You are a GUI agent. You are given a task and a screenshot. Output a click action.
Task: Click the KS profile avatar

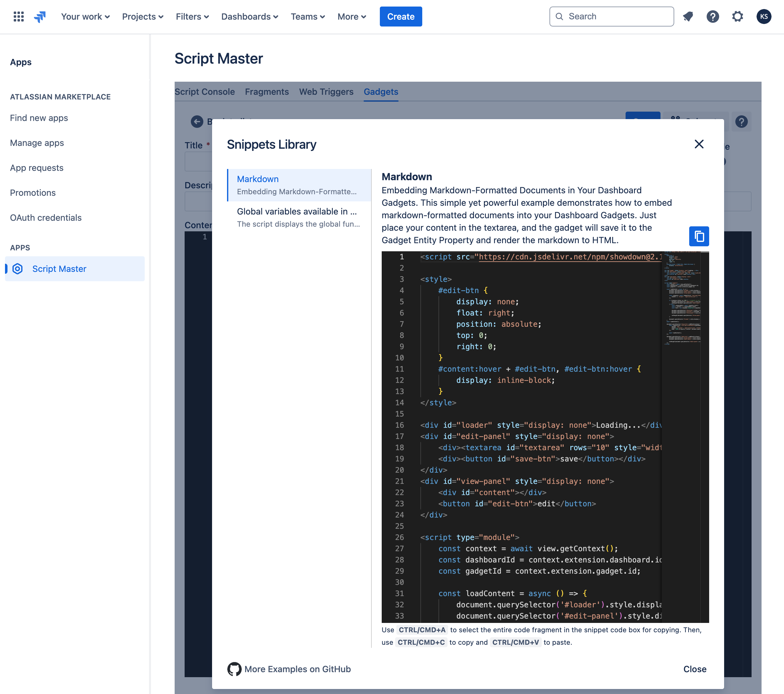pyautogui.click(x=764, y=17)
